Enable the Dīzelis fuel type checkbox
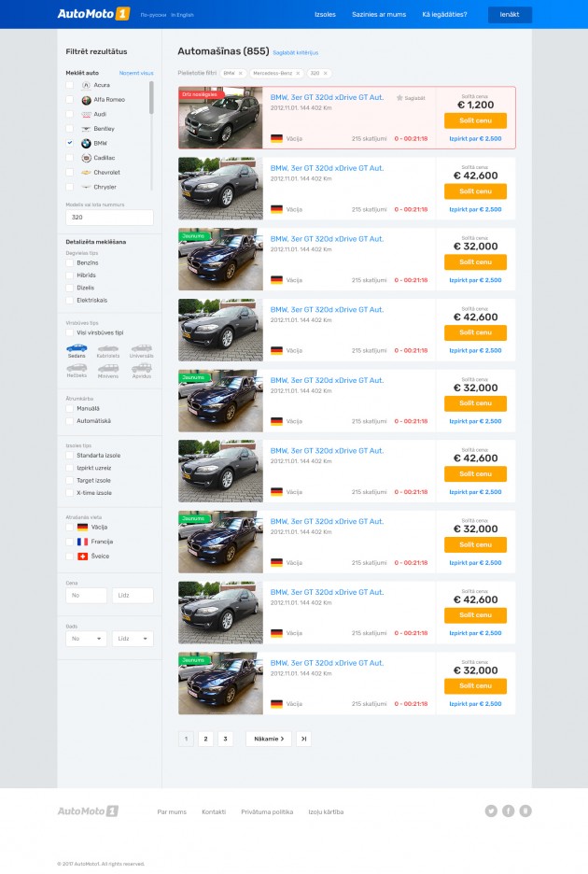 pyautogui.click(x=70, y=288)
